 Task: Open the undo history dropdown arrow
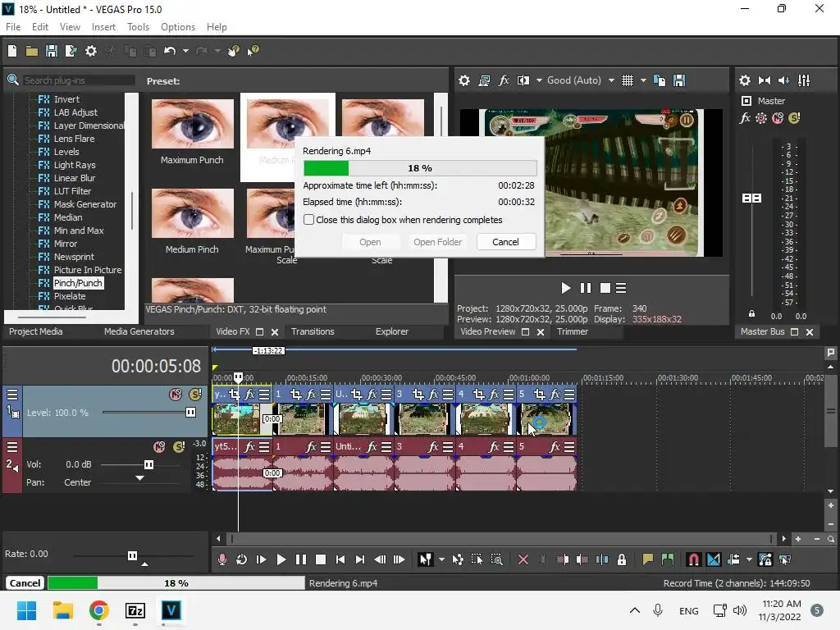[185, 51]
